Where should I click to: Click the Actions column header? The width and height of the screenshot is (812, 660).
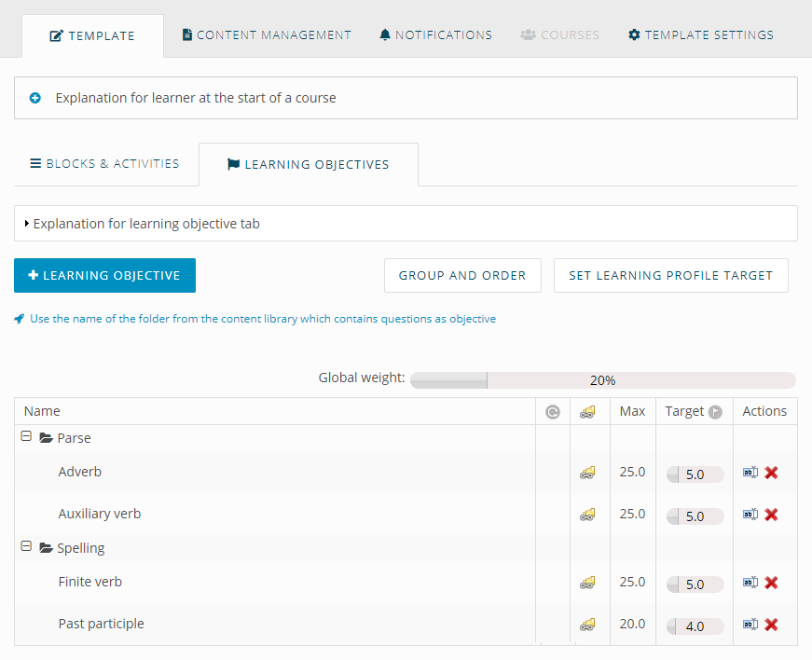click(764, 411)
